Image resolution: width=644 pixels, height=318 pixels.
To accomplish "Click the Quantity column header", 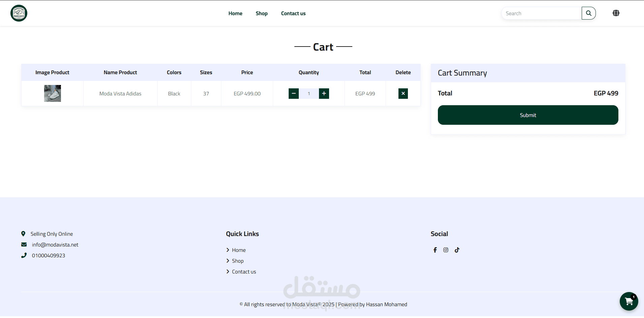I will (309, 72).
